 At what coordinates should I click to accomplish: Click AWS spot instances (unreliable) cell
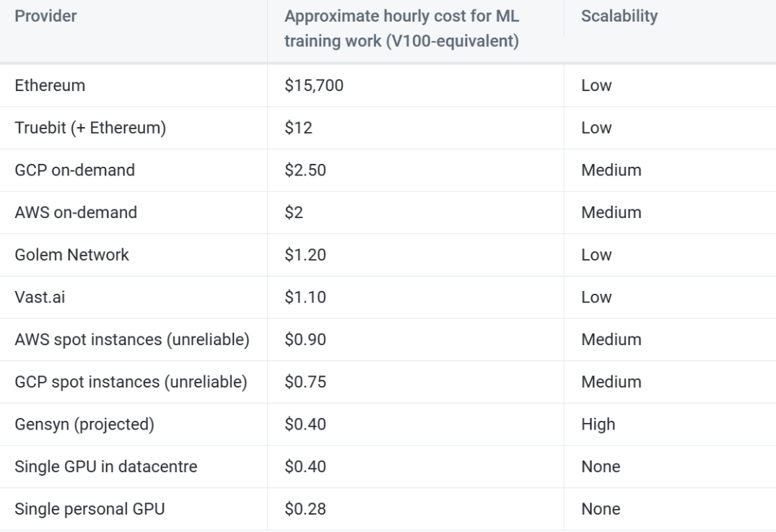[x=131, y=339]
